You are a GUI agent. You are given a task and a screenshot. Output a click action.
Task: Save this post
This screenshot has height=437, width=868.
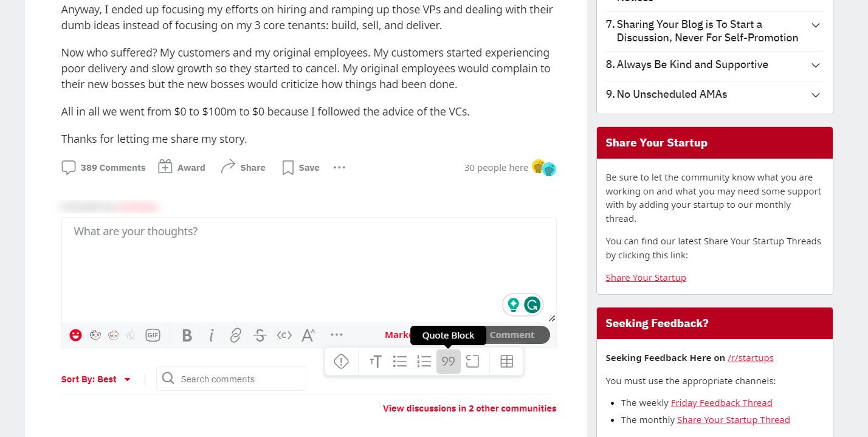point(301,168)
